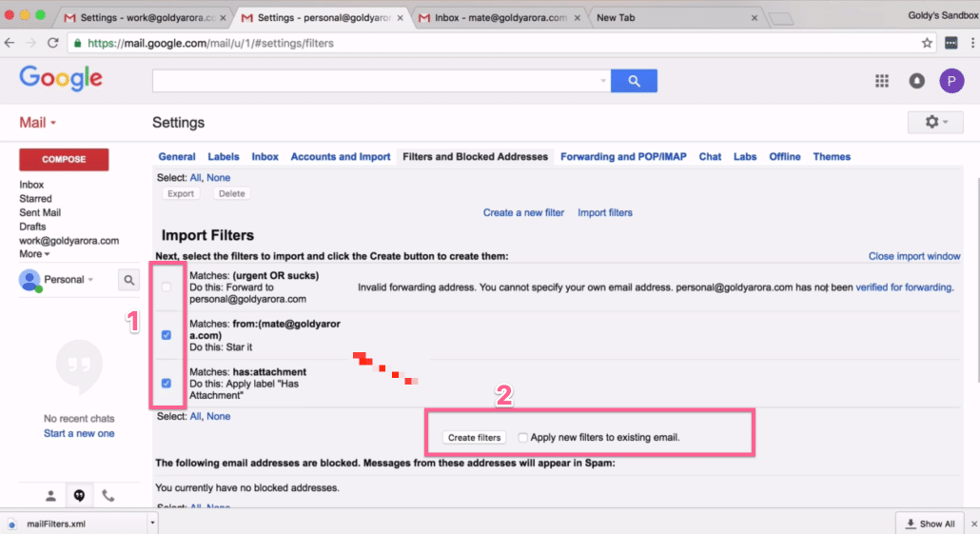The image size is (980, 534).
Task: Uncheck the from:mate@goldyarora.com filter checkbox
Action: [x=167, y=335]
